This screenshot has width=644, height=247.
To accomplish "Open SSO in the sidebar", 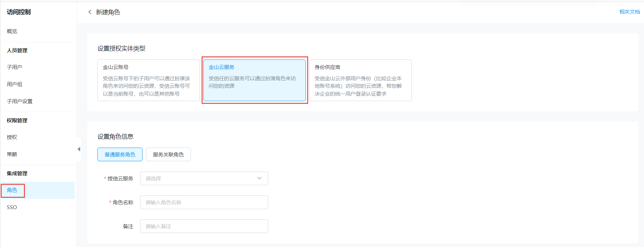I will coord(12,207).
